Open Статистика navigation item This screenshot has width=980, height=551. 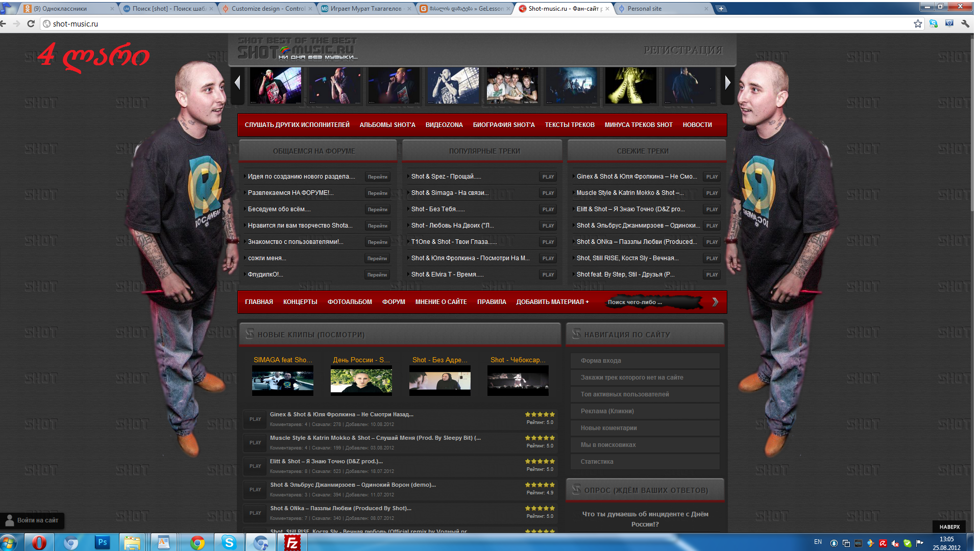(x=645, y=462)
